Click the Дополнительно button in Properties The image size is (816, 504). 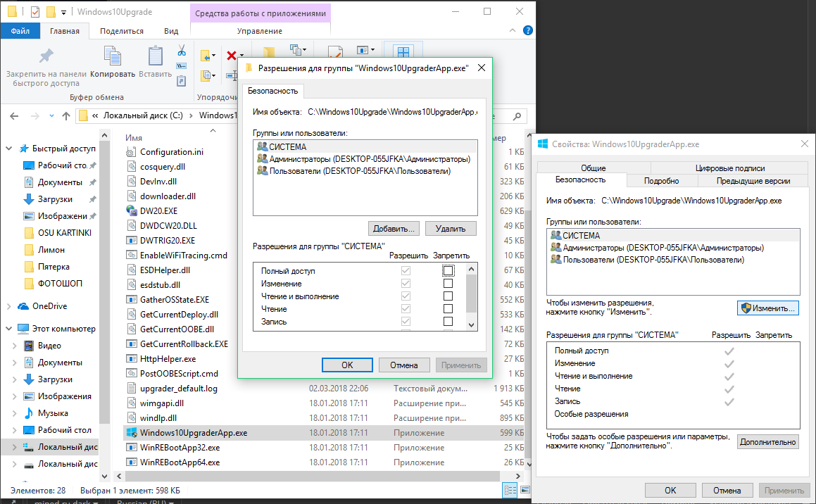(x=768, y=442)
